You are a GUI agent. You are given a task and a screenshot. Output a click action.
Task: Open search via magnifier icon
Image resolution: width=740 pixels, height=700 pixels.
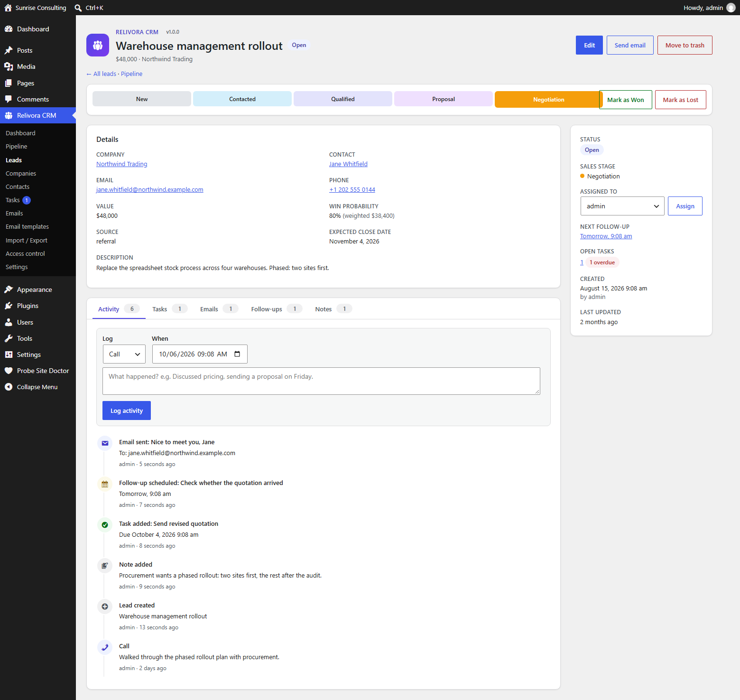pos(78,8)
